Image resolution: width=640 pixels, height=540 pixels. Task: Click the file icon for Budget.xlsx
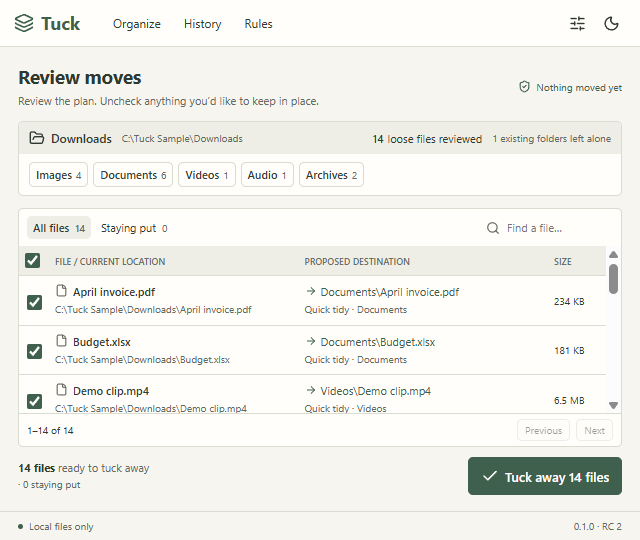(x=61, y=341)
